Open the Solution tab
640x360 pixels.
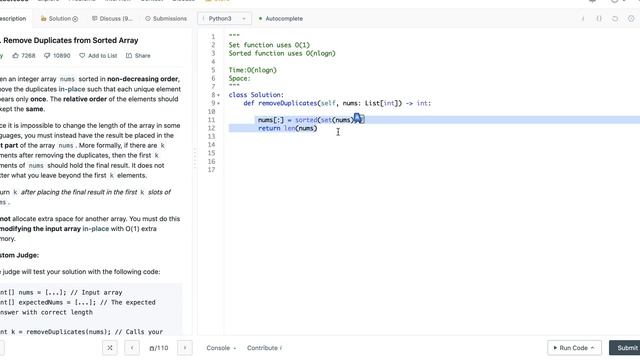(59, 19)
